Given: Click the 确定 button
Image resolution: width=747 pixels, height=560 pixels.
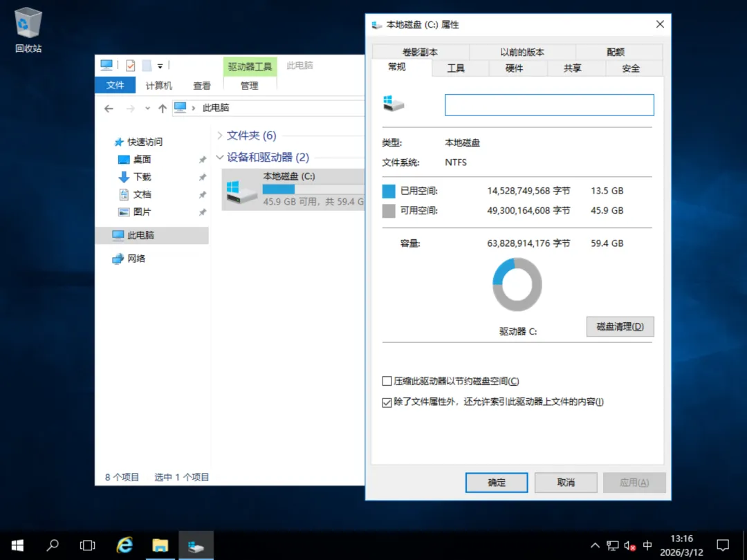Looking at the screenshot, I should 497,483.
